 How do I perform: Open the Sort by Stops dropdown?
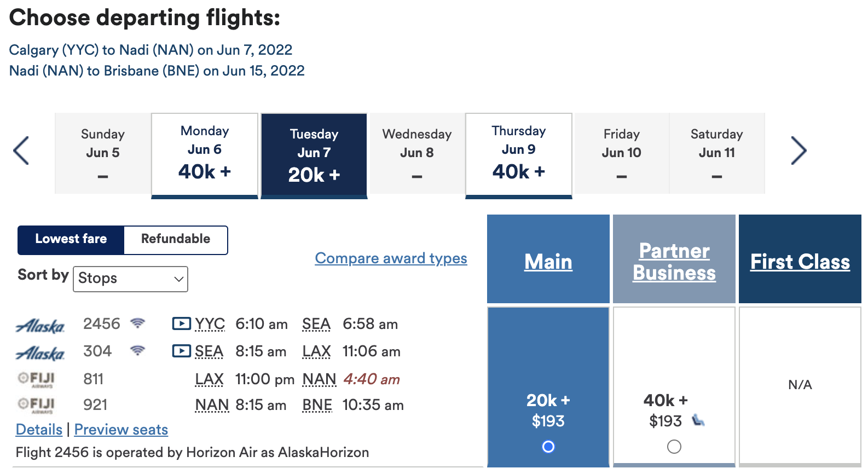[x=130, y=279]
